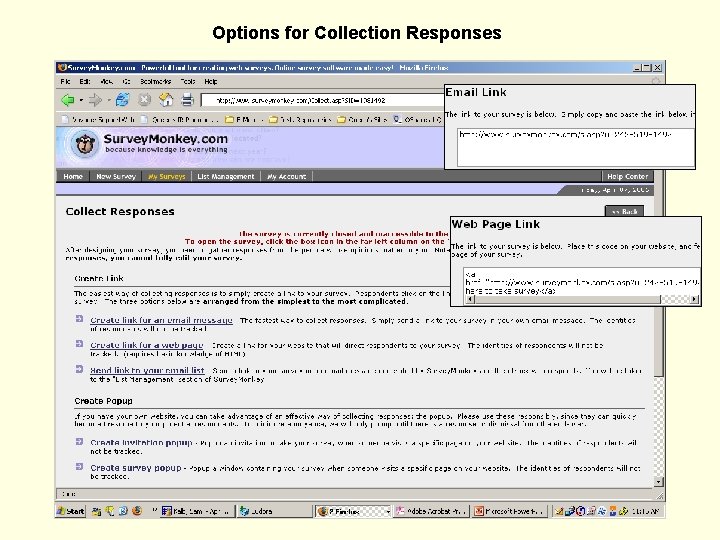Open the Help Center tab
The width and height of the screenshot is (720, 540).
(627, 176)
